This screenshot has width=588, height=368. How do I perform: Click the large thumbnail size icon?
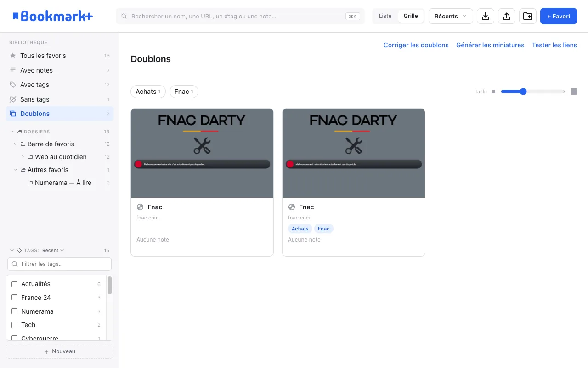(x=574, y=92)
